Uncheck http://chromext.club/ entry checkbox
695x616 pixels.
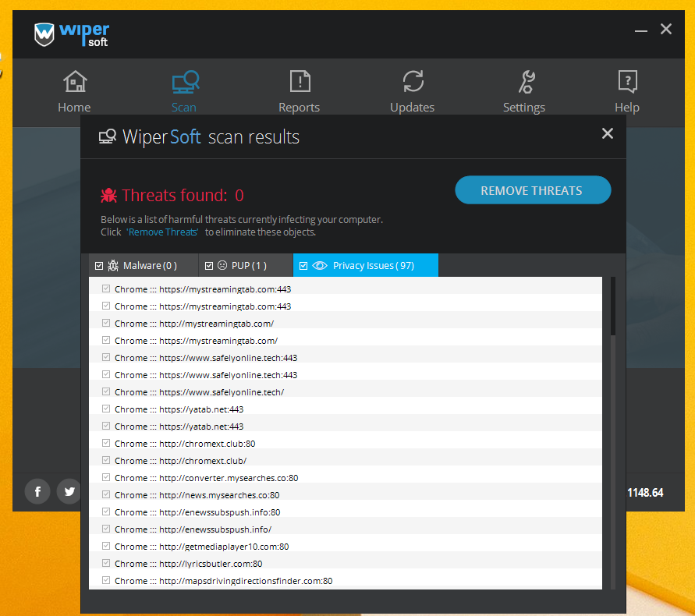pos(106,461)
